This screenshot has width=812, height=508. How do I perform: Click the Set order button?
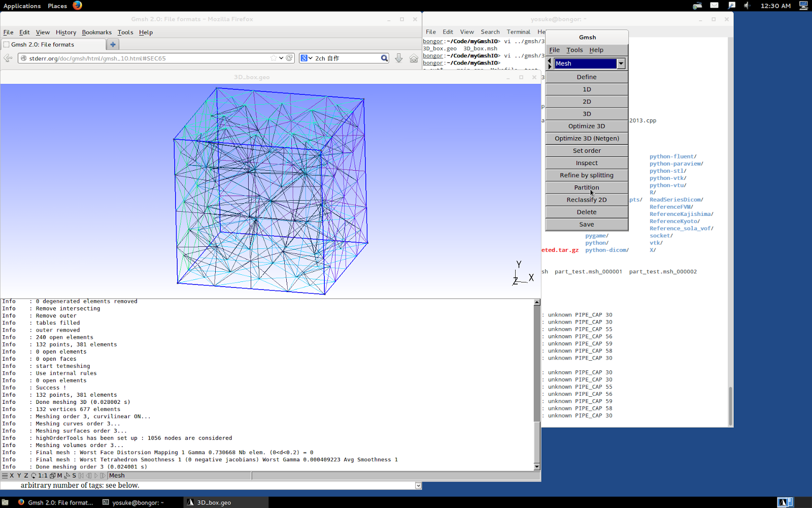tap(587, 151)
